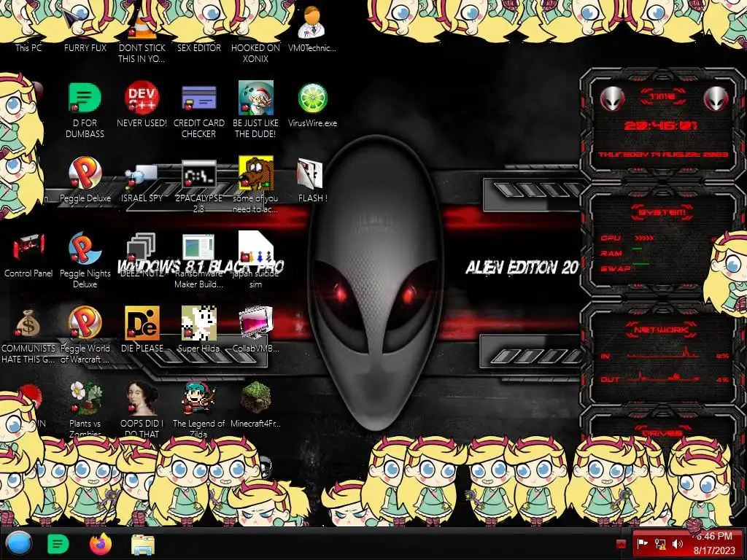The image size is (747, 560).
Task: Launch Firefox from the taskbar
Action: (101, 544)
